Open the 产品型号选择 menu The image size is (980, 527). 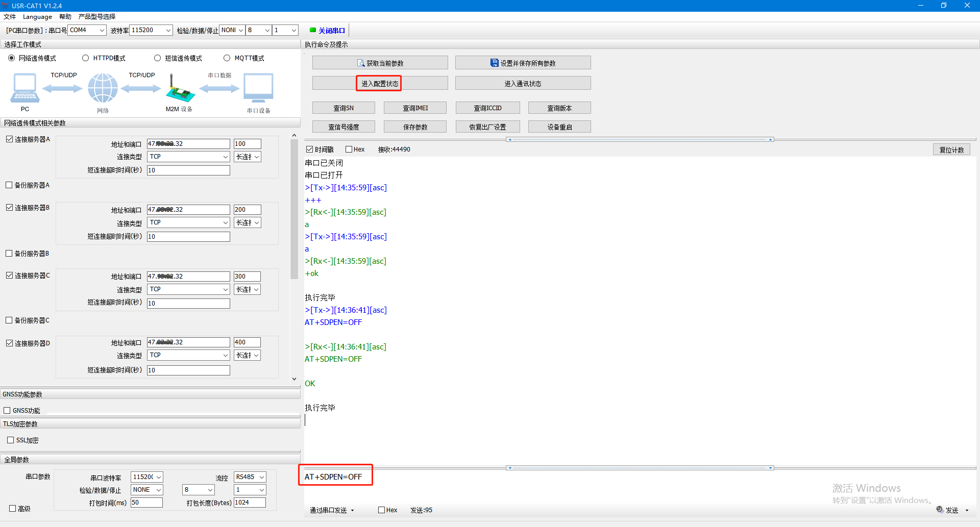click(x=96, y=17)
